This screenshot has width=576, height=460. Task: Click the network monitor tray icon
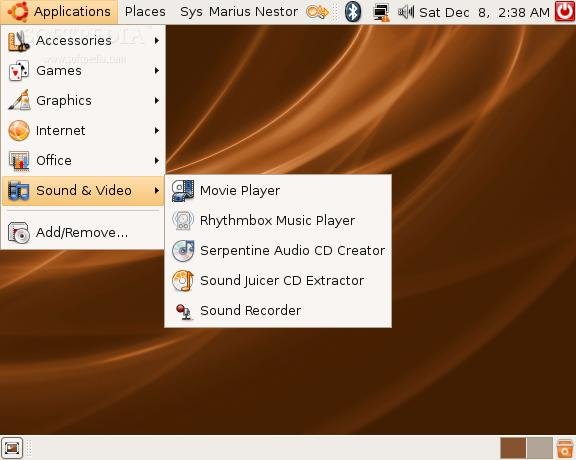[381, 13]
